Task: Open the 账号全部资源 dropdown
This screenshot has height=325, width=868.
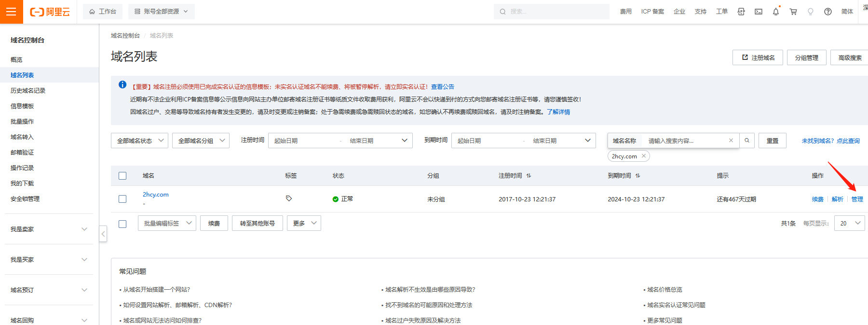Action: [x=162, y=12]
